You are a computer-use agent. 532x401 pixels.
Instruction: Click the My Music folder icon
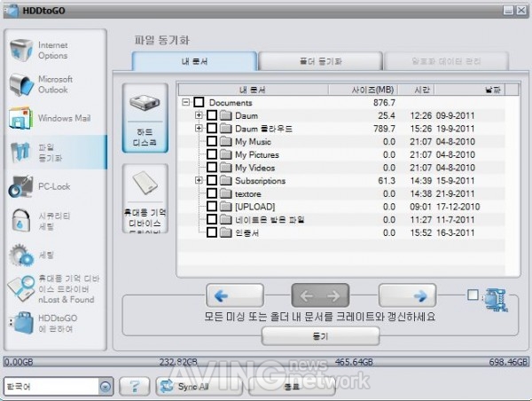tap(225, 141)
